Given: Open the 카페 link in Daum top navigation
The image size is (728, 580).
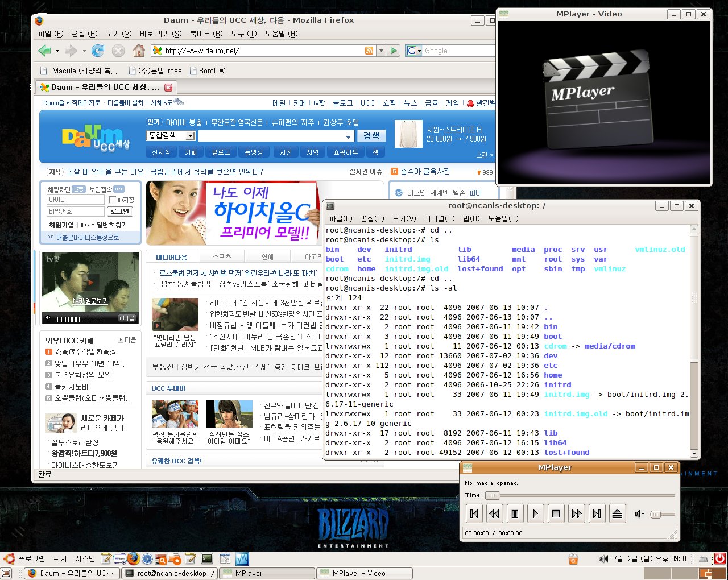Looking at the screenshot, I should click(x=300, y=103).
